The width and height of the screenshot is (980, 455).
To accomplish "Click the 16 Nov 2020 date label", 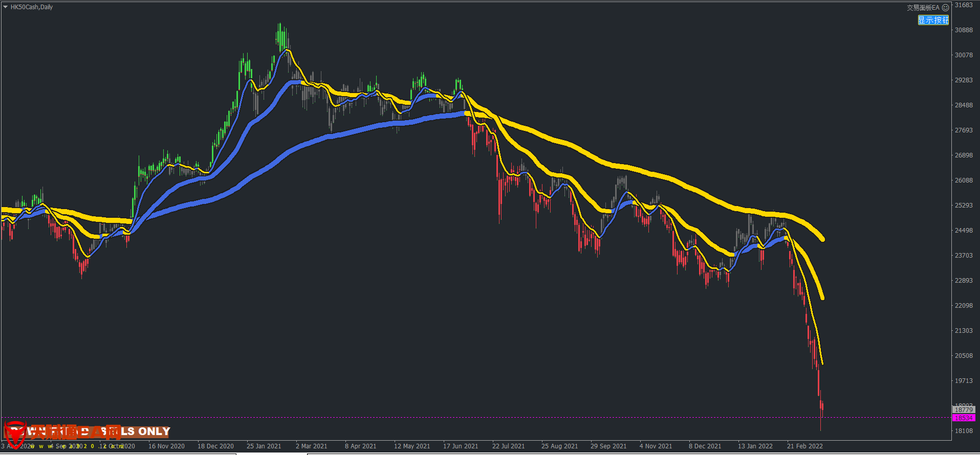I will click(x=166, y=446).
